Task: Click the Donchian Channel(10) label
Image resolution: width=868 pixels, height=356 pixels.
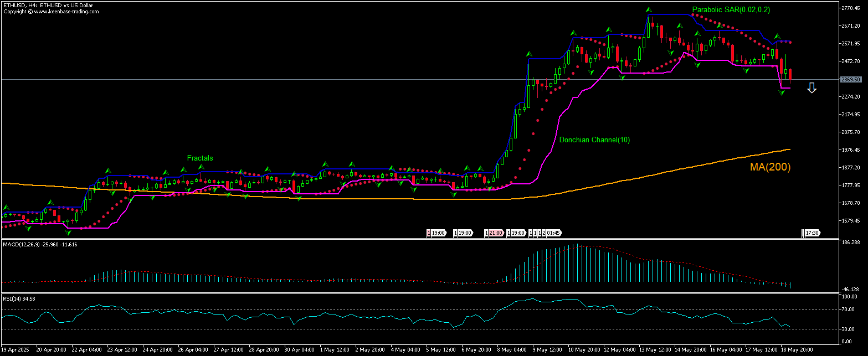Action: click(594, 140)
